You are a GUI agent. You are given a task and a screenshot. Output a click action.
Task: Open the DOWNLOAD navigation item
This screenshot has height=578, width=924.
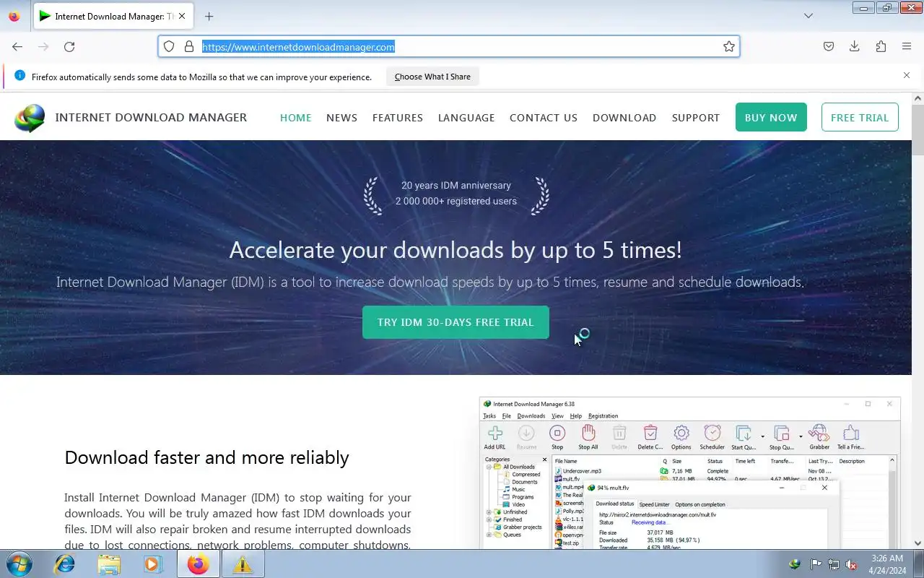coord(624,118)
